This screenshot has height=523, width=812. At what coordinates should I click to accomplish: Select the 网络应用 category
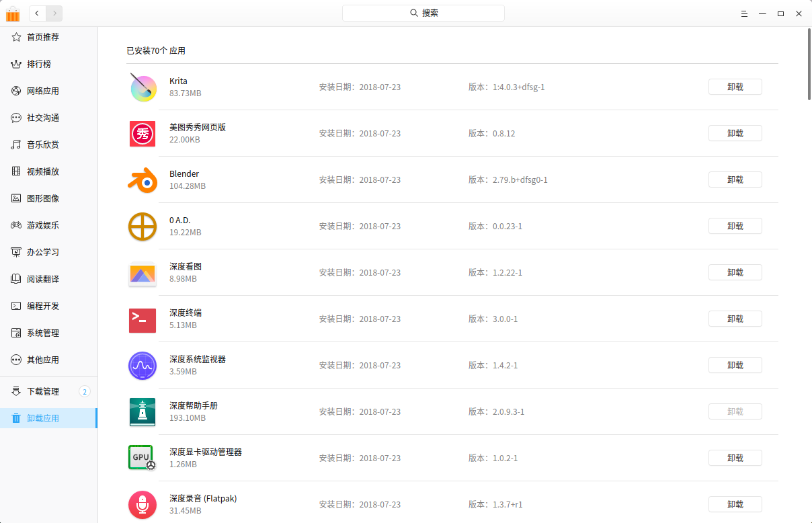click(x=48, y=91)
